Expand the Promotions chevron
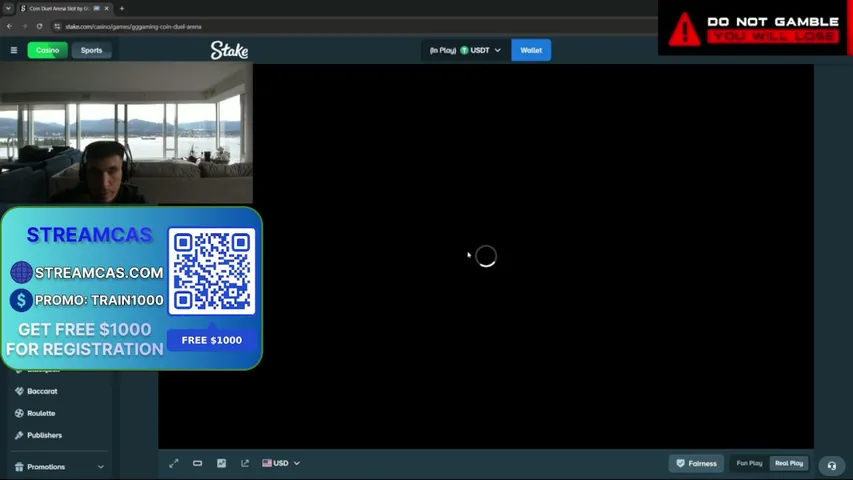 tap(101, 467)
